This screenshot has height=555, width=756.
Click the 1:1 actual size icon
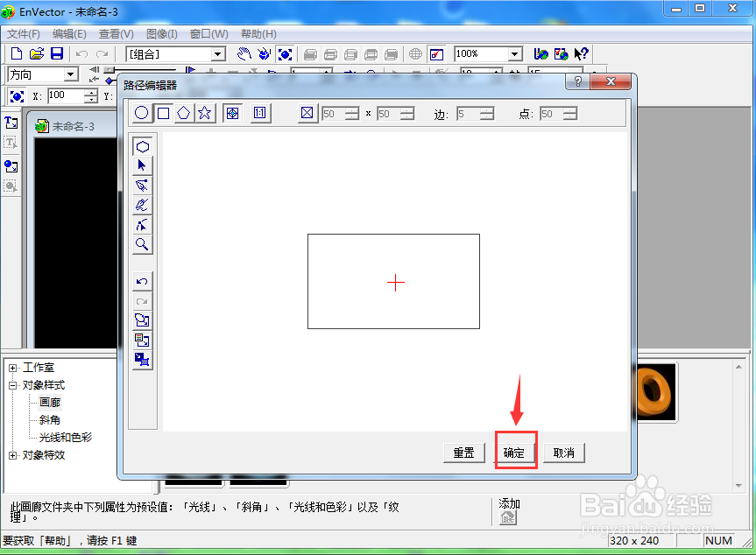tap(260, 113)
